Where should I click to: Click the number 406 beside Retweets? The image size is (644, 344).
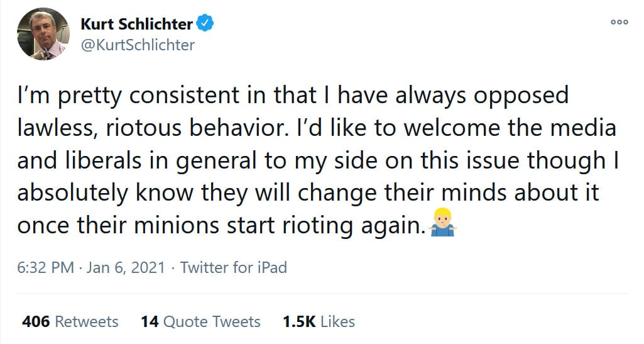35,322
